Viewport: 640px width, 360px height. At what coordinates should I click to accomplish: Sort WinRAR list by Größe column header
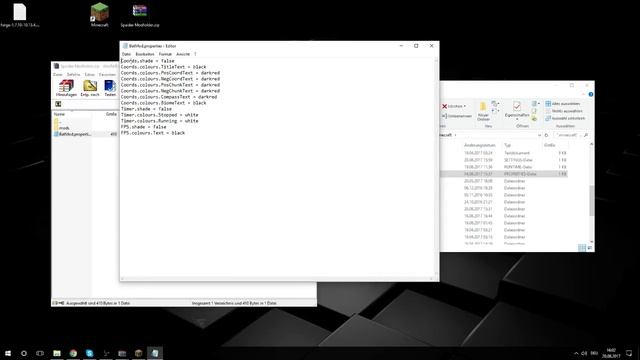pyautogui.click(x=111, y=114)
